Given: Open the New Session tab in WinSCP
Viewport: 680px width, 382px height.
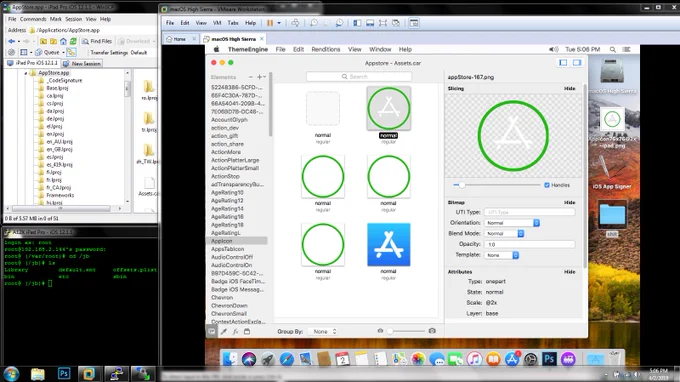Looking at the screenshot, I should (82, 63).
